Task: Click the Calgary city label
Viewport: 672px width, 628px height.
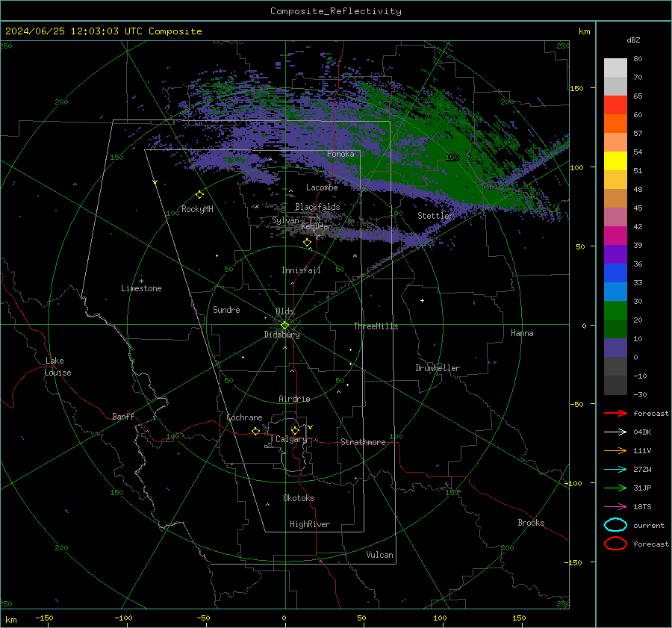Action: (x=291, y=439)
